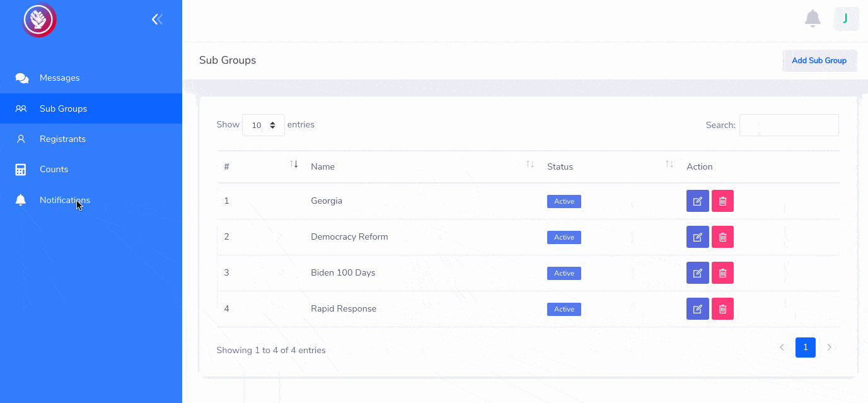Delete the Rapid Response sub group
Image resolution: width=868 pixels, height=403 pixels.
point(722,309)
